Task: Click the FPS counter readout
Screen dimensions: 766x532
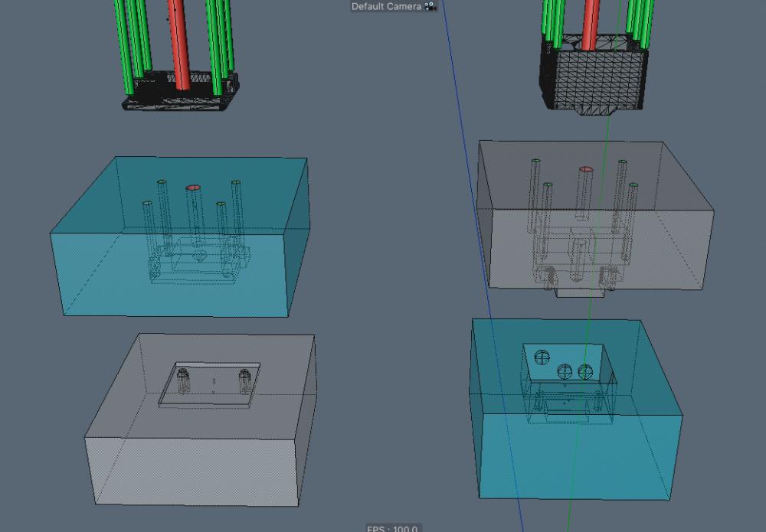Action: pyautogui.click(x=392, y=528)
